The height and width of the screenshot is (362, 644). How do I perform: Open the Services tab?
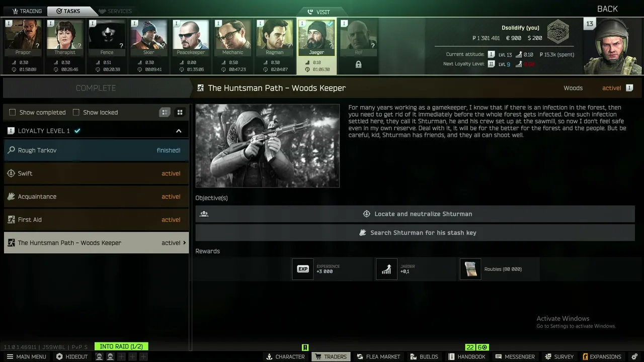tap(115, 11)
